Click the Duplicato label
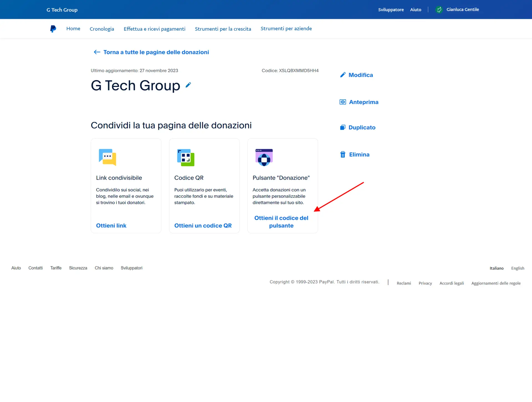 pyautogui.click(x=362, y=127)
